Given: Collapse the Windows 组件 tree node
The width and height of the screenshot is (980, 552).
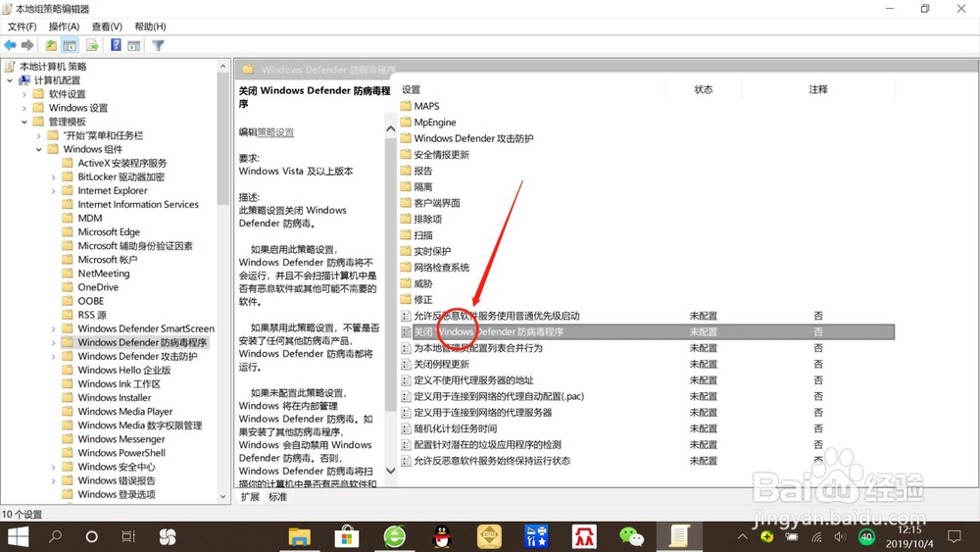Looking at the screenshot, I should pyautogui.click(x=39, y=149).
